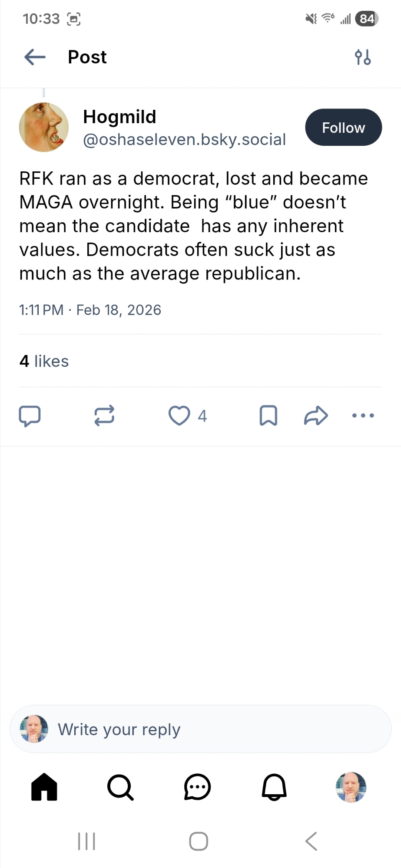Open the @oshaseleven.bsky.social handle link
This screenshot has width=401, height=868.
point(184,140)
